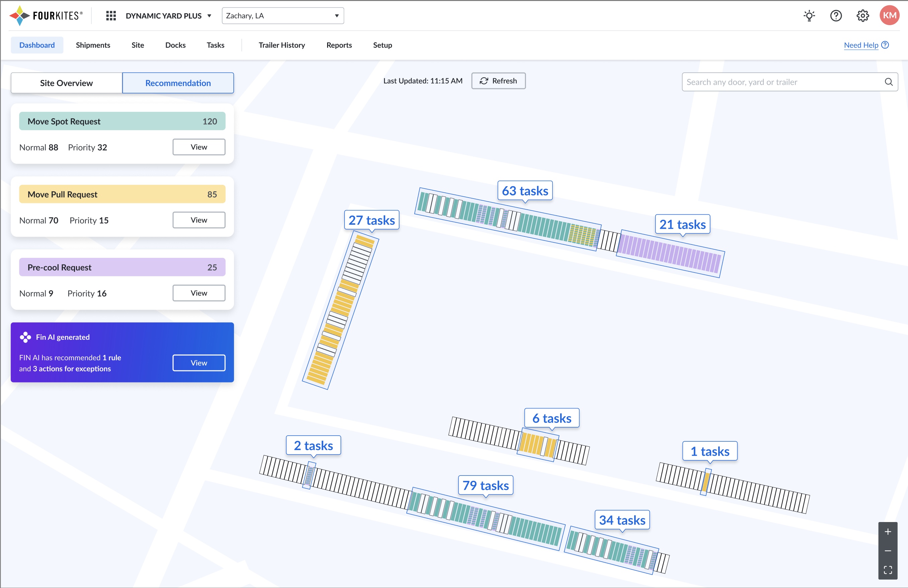Open the Shipments tab
908x588 pixels.
click(x=93, y=45)
